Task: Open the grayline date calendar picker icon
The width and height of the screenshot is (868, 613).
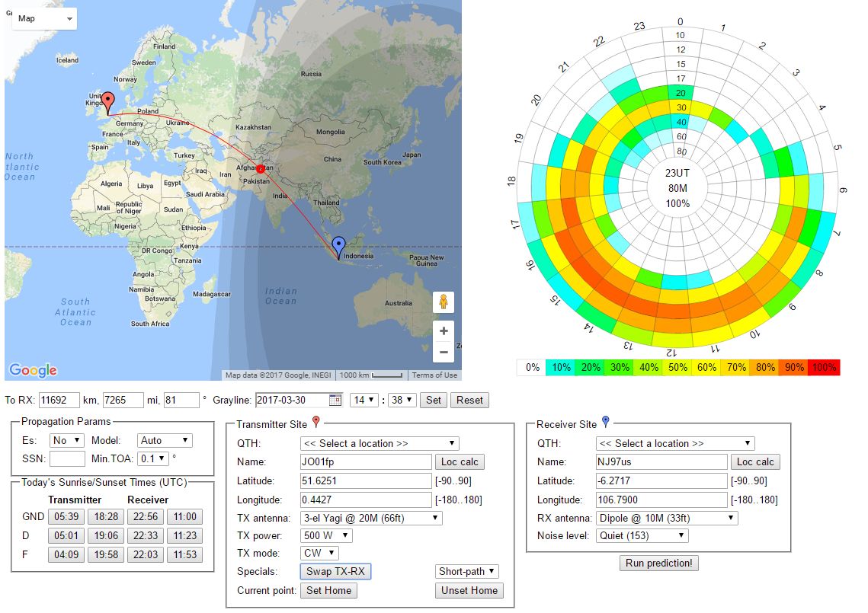Action: tap(335, 400)
